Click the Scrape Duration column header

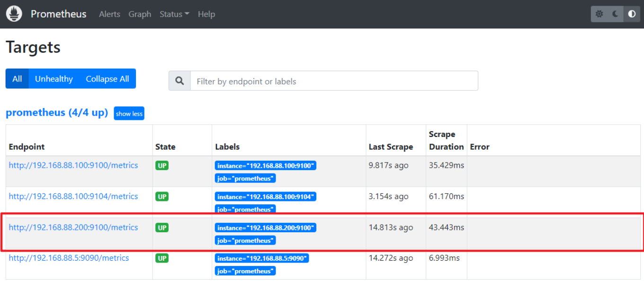[x=447, y=141]
